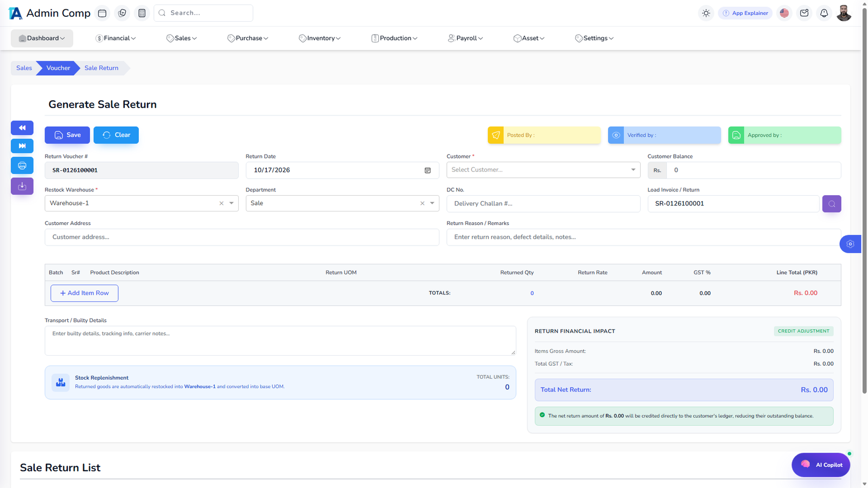
Task: Click the skip-to-next record icon button
Action: pyautogui.click(x=22, y=146)
